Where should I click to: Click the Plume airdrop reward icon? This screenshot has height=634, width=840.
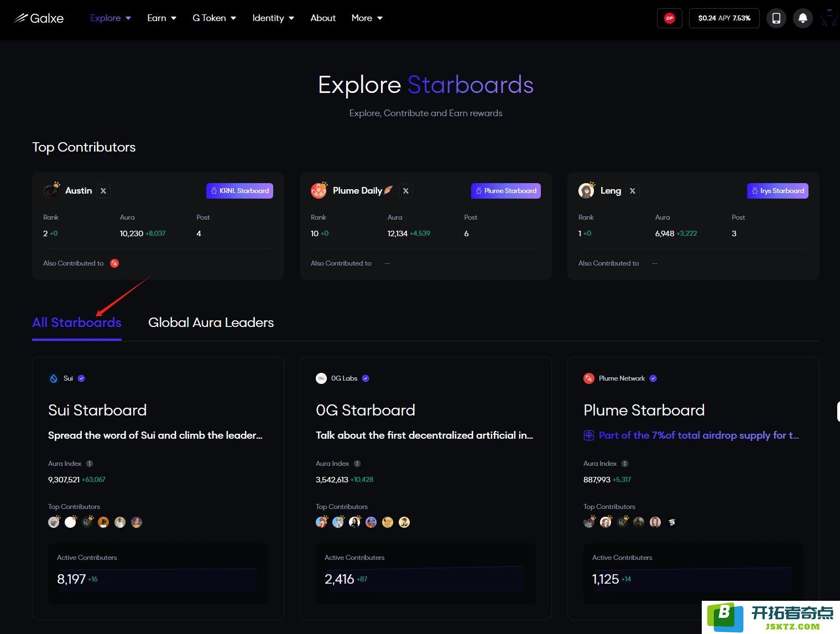coord(589,435)
